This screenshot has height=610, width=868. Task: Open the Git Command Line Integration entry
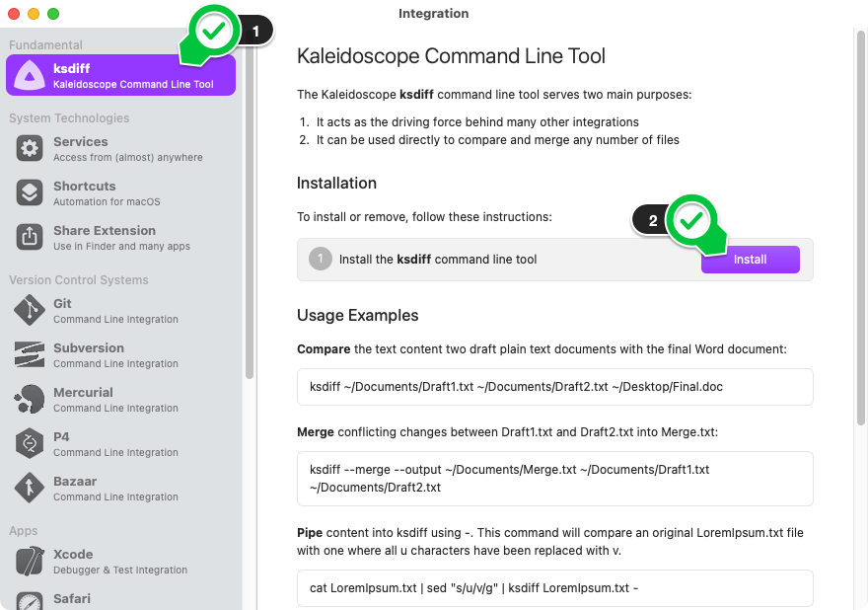(115, 311)
